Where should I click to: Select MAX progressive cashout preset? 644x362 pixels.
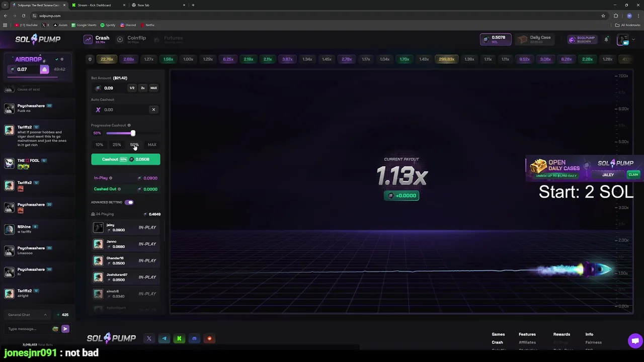click(x=152, y=145)
